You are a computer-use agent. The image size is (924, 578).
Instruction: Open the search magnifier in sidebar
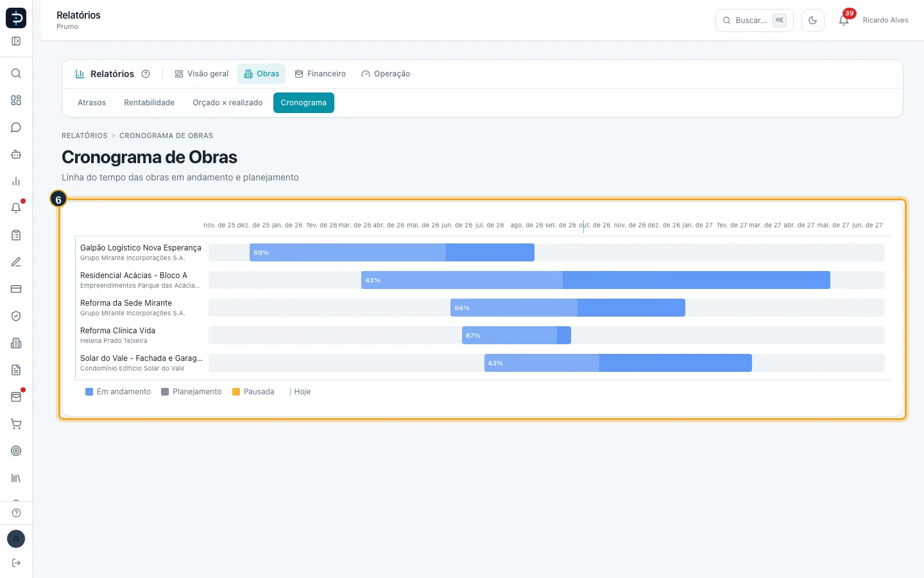[16, 73]
